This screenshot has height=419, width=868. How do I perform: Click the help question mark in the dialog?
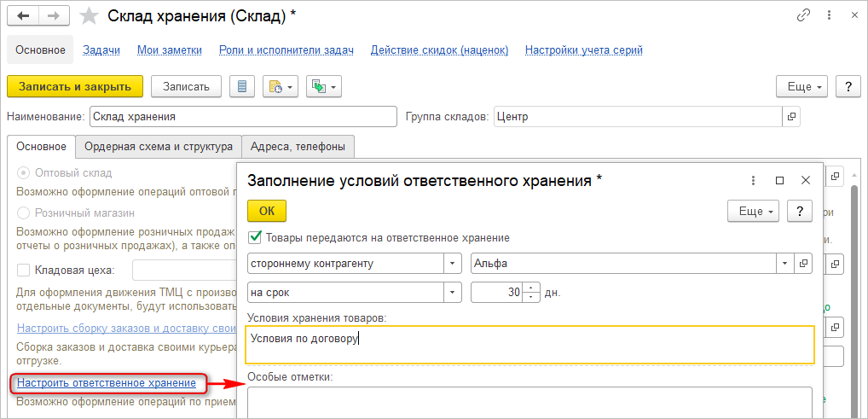(799, 211)
